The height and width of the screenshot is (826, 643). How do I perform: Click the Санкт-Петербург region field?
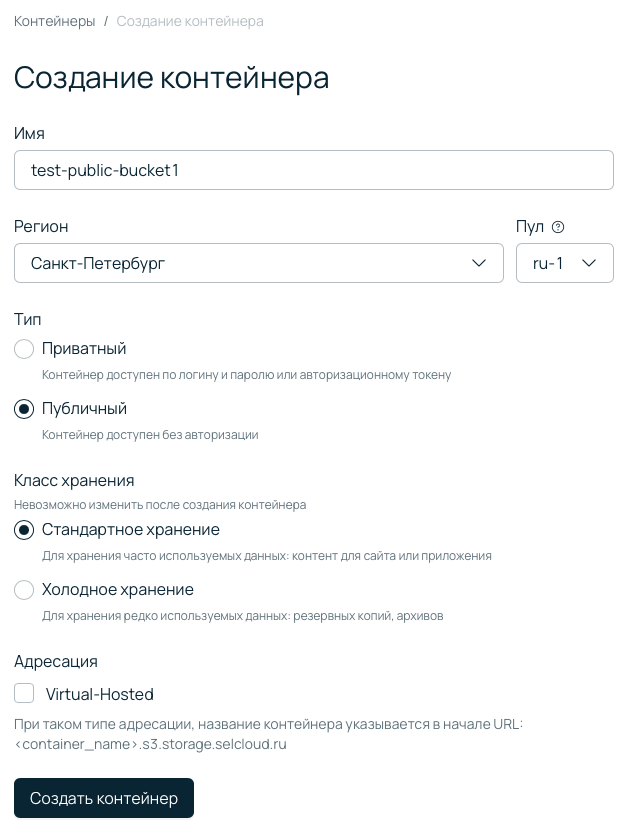[259, 263]
